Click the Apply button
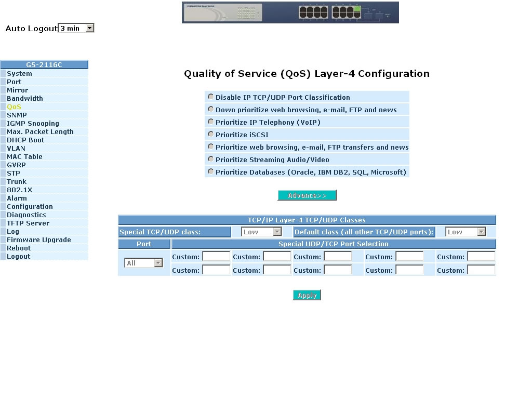Screen dimensions: 532x399 tap(307, 295)
